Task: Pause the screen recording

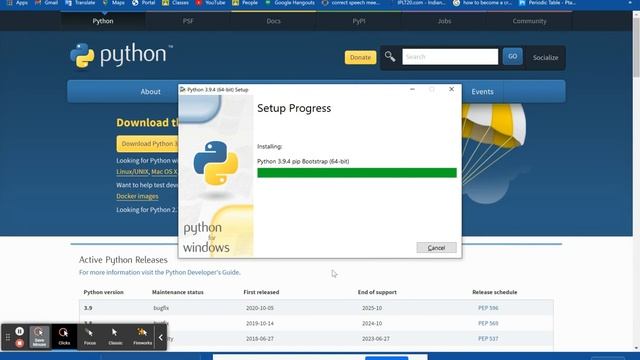Action: click(19, 331)
